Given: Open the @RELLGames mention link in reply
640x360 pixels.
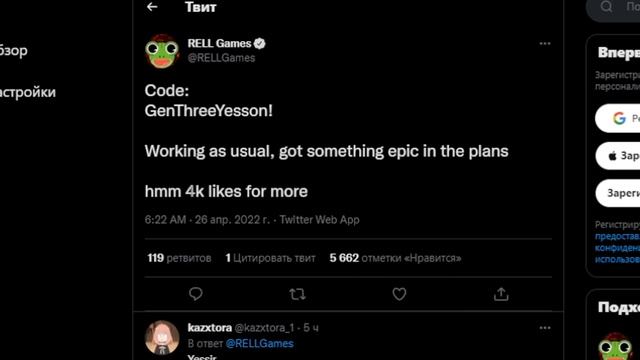Looking at the screenshot, I should click(260, 344).
